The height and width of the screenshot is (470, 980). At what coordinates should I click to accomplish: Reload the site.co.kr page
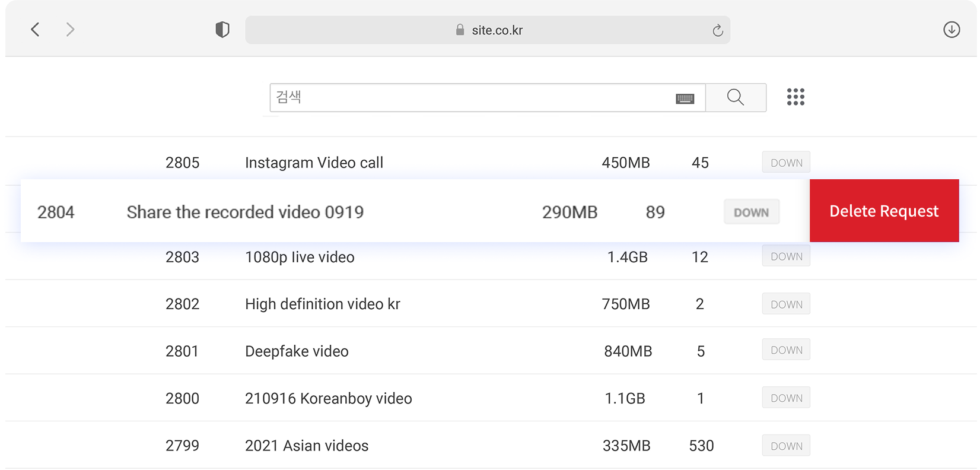click(x=717, y=30)
